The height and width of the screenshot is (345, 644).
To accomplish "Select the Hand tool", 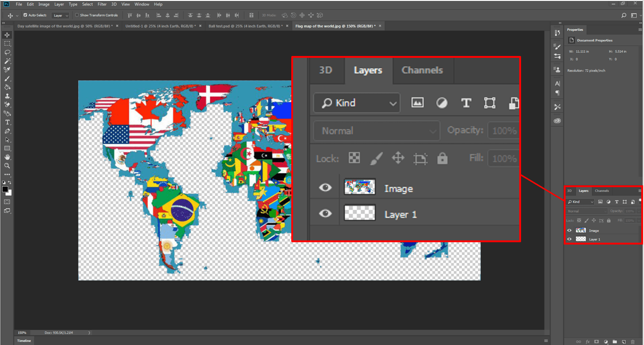I will [7, 157].
